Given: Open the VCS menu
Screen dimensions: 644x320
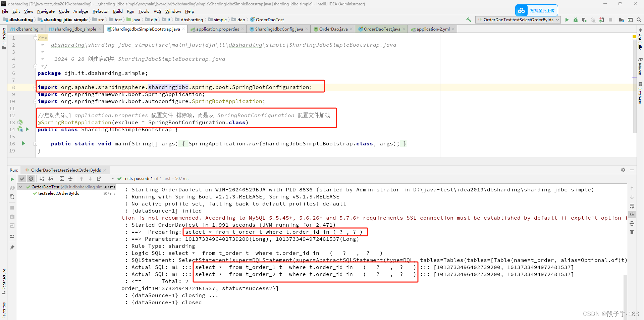Looking at the screenshot, I should [157, 11].
